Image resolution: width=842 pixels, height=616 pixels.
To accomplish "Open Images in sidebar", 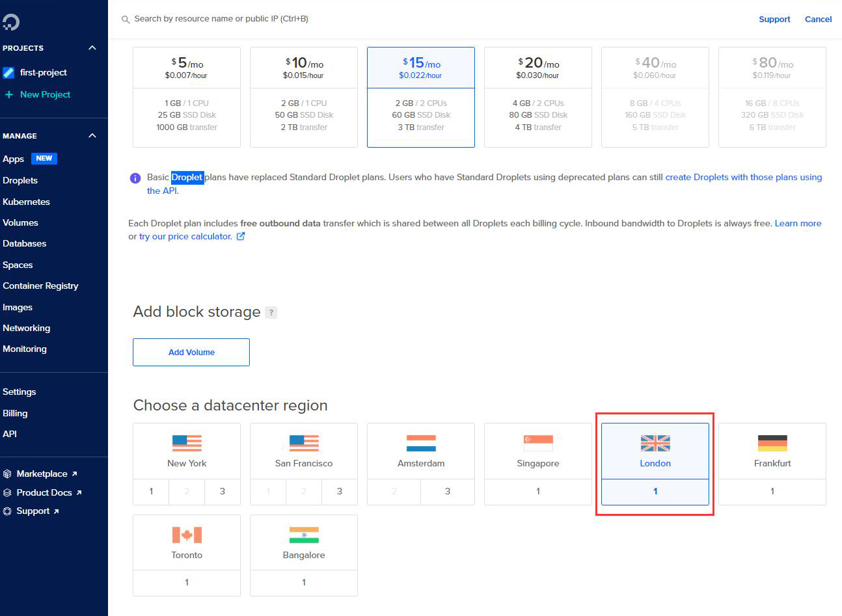I will pos(18,307).
